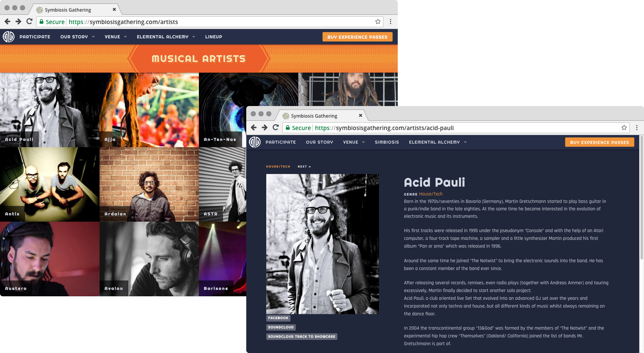Click the Acid Pauli page vertical scrollbar
The width and height of the screenshot is (644, 353).
click(641, 197)
